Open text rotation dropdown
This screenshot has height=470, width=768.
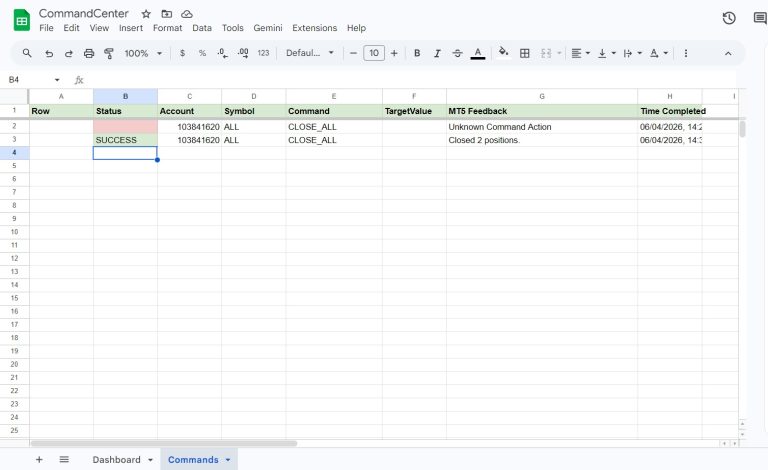click(658, 53)
